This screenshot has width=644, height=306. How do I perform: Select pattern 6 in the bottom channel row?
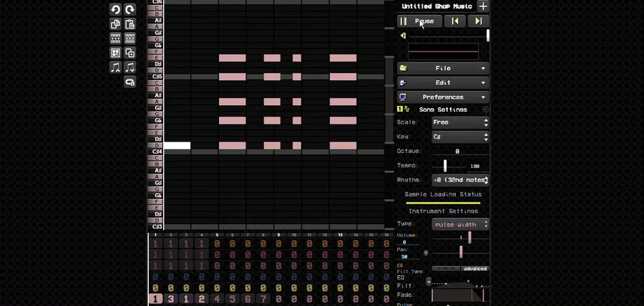pyautogui.click(x=248, y=299)
